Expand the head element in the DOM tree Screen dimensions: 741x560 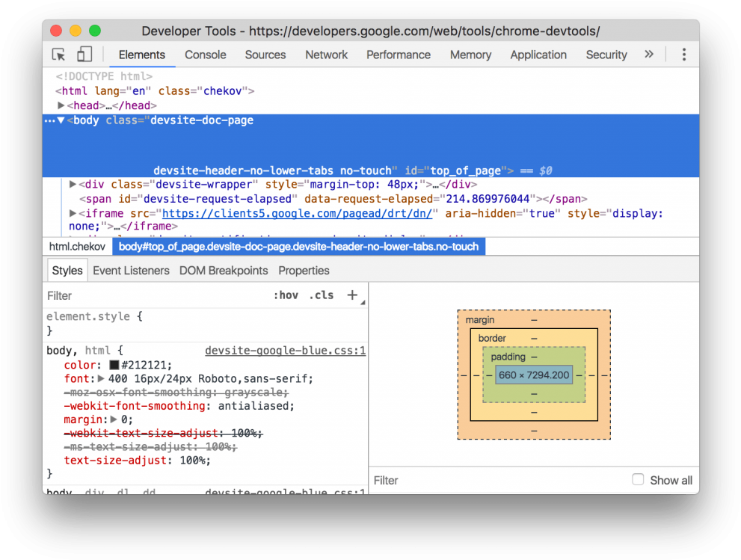61,105
